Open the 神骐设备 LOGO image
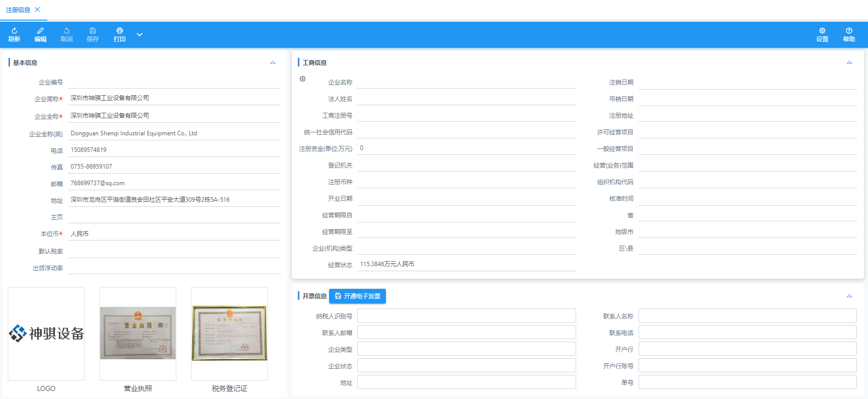 pyautogui.click(x=46, y=333)
